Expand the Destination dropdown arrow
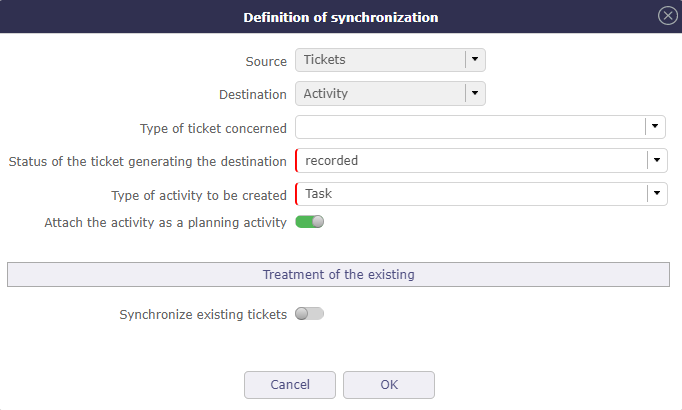 (476, 94)
